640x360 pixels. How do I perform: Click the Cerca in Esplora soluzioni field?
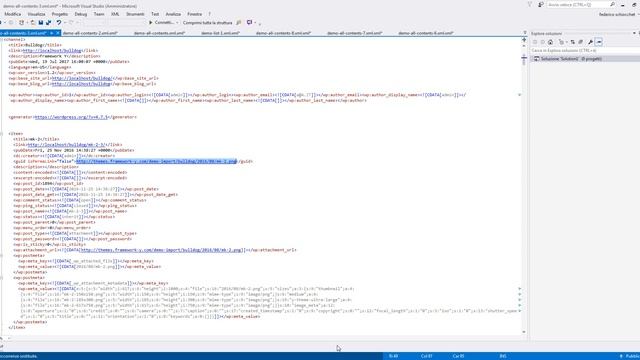584,51
